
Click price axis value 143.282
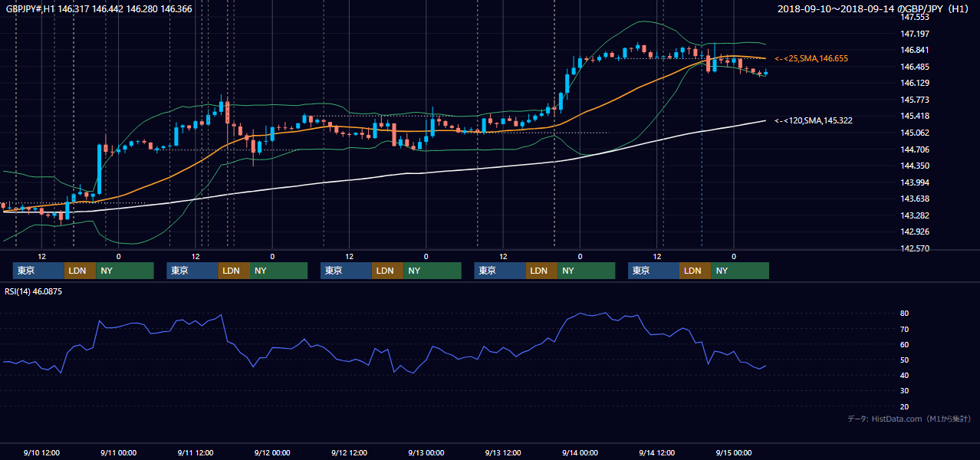(x=915, y=215)
